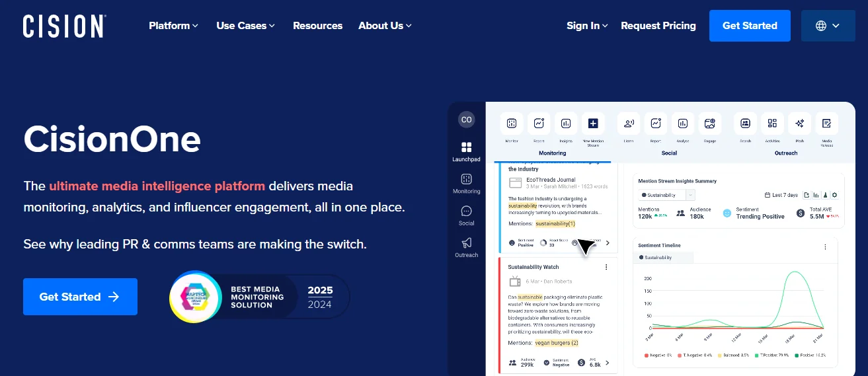The width and height of the screenshot is (868, 376).
Task: Click the EcoThreads Journal source name
Action: (551, 180)
